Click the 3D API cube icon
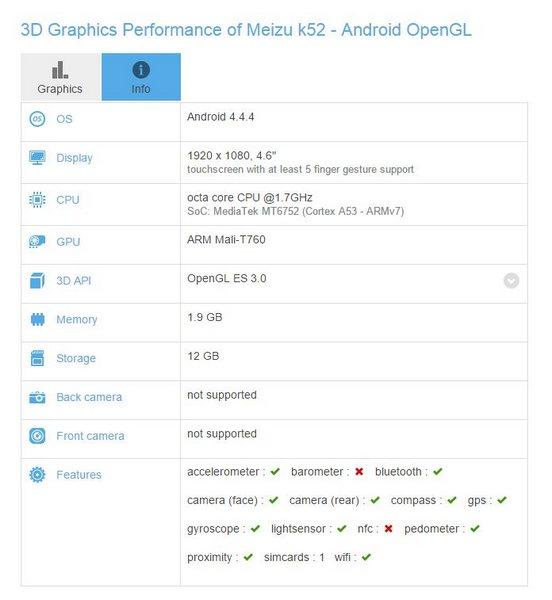This screenshot has height=600, width=552. click(x=37, y=280)
